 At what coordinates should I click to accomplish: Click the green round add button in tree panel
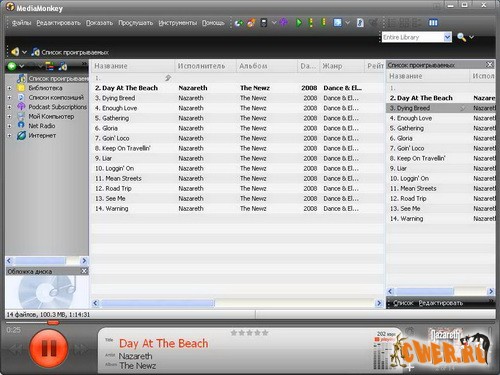(x=12, y=66)
